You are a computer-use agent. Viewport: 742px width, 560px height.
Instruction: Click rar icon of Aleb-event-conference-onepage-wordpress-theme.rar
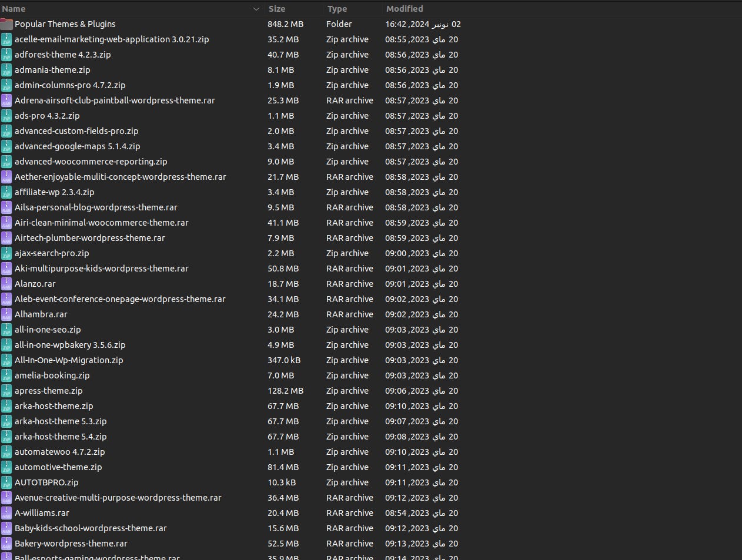(6, 299)
